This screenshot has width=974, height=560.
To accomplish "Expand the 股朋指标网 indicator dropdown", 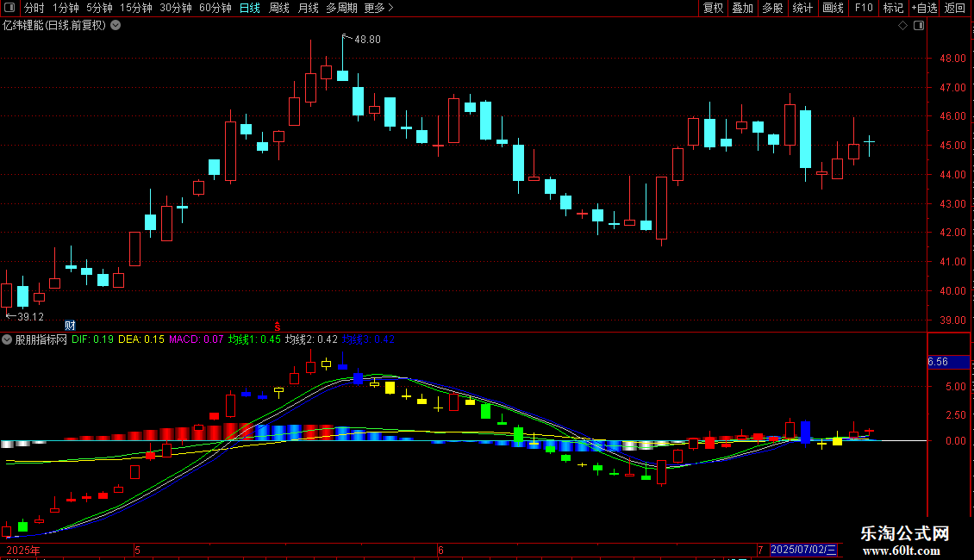I will click(7, 339).
